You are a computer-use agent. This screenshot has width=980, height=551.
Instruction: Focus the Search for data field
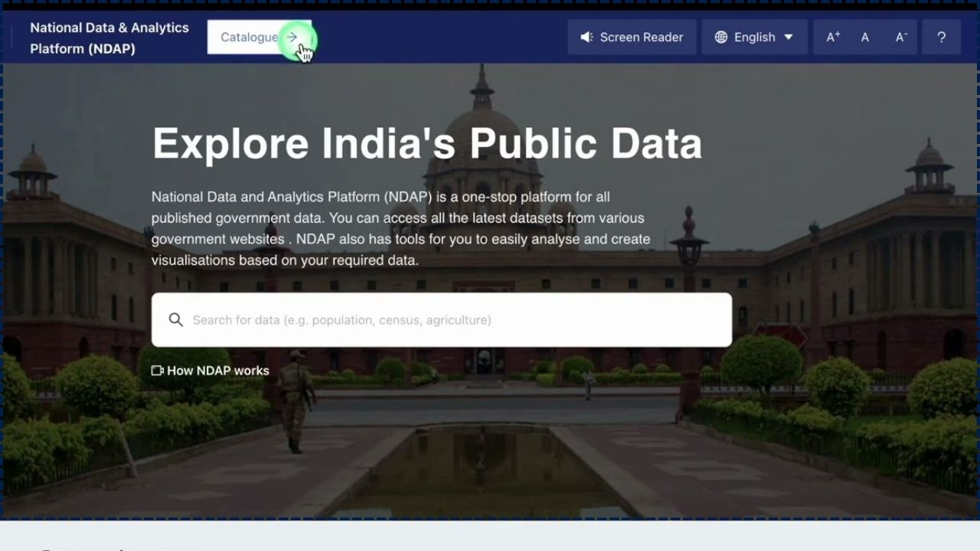tap(442, 320)
